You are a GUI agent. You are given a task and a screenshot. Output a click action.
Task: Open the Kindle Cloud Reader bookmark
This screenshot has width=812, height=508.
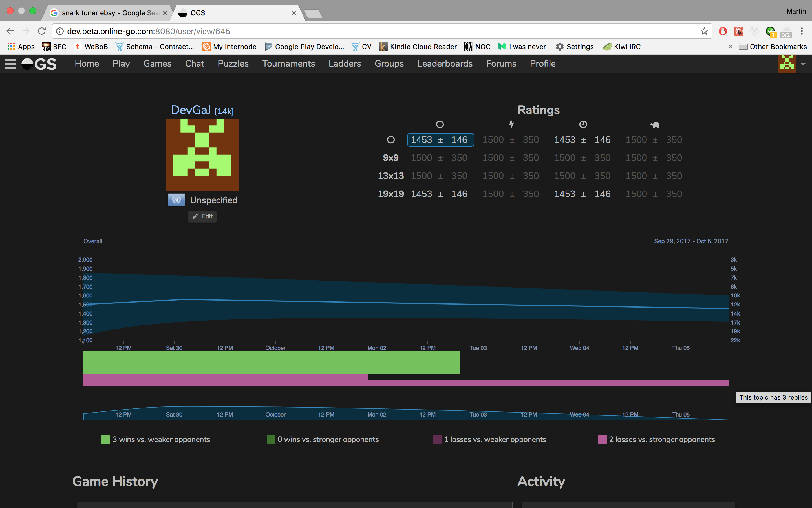418,47
